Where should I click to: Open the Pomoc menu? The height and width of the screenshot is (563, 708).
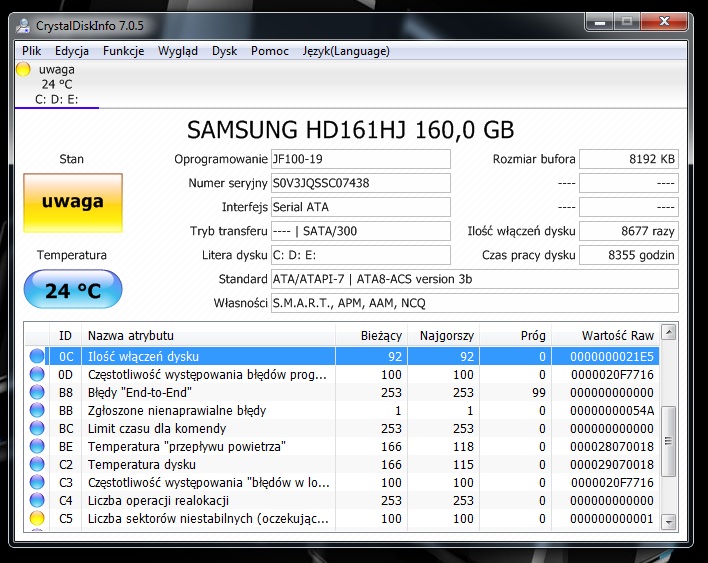pos(270,51)
